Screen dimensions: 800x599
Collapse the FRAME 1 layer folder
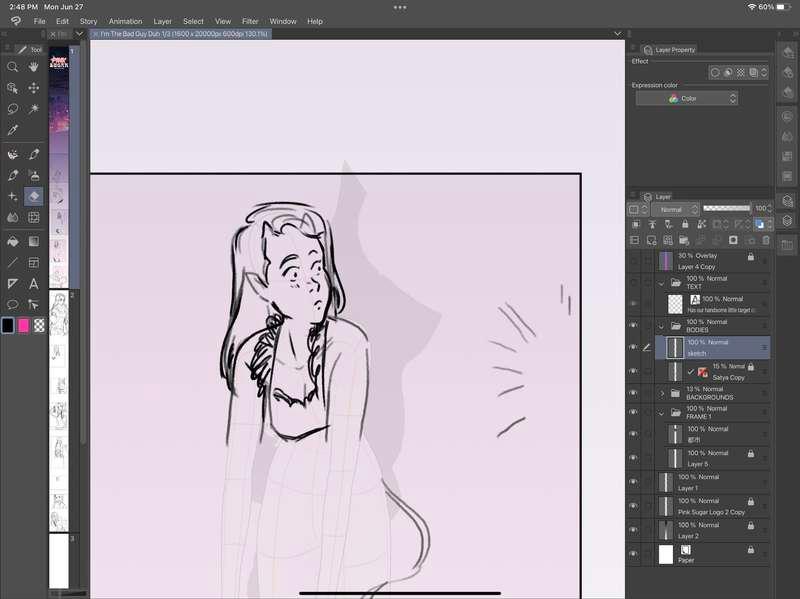click(x=662, y=412)
